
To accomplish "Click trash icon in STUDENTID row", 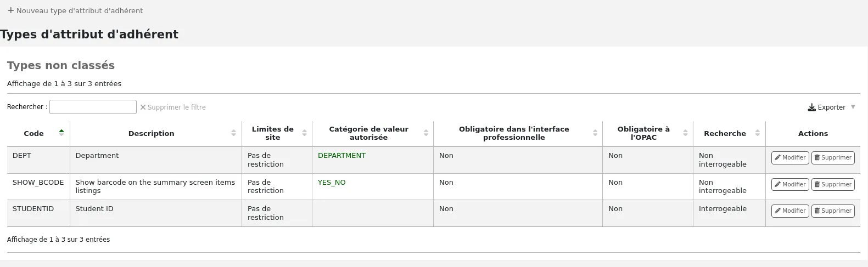I will click(817, 211).
